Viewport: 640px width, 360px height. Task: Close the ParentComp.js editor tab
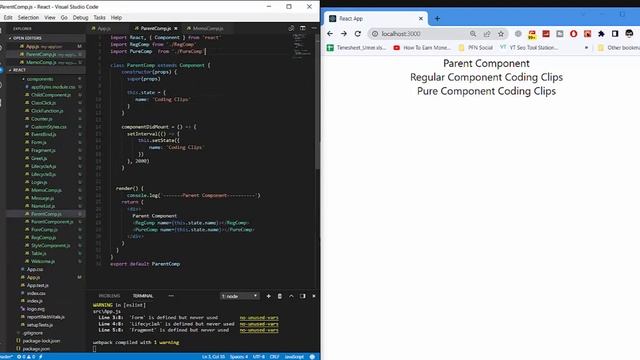176,29
